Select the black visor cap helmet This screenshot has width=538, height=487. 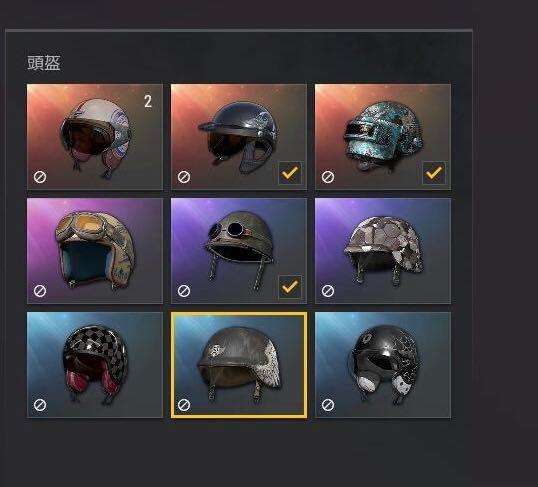click(239, 137)
